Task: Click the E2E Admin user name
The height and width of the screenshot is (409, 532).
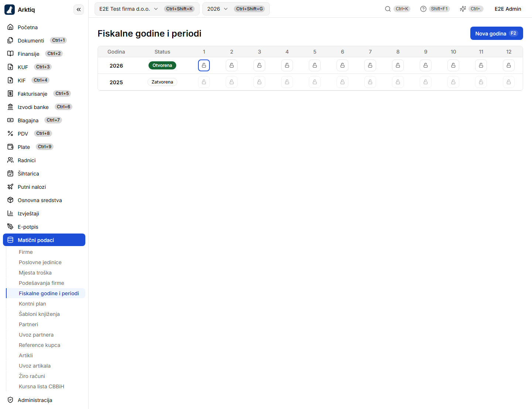Action: point(508,9)
